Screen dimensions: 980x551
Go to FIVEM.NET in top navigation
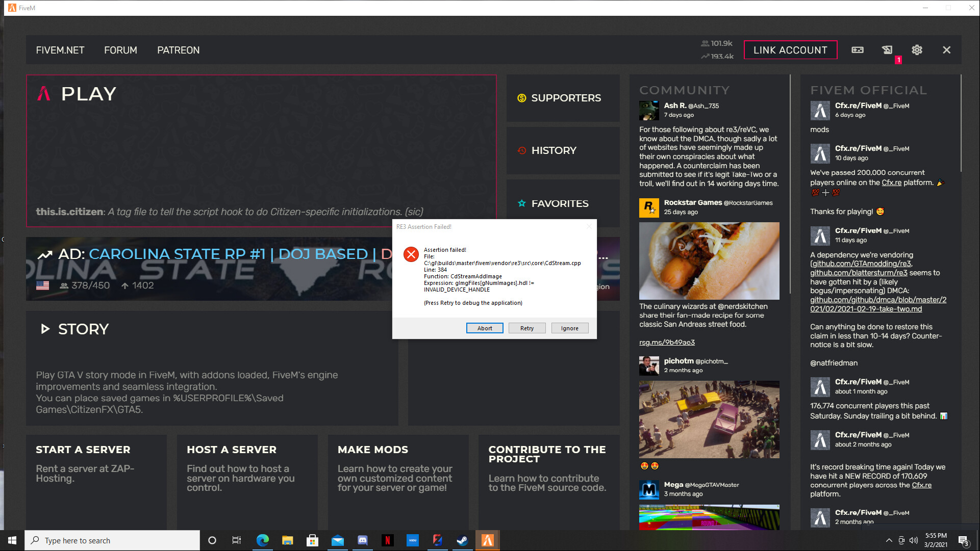[x=60, y=50]
